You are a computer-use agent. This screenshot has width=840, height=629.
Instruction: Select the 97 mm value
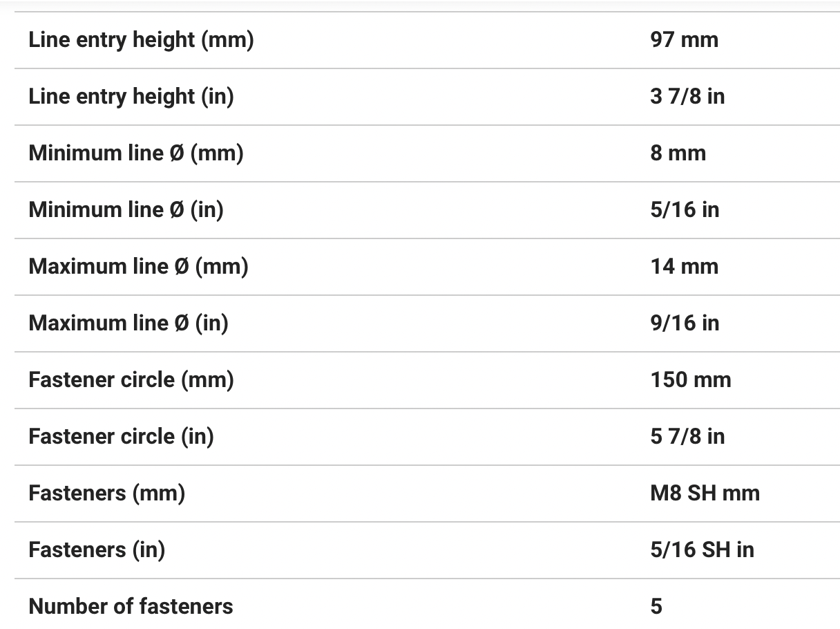(684, 40)
